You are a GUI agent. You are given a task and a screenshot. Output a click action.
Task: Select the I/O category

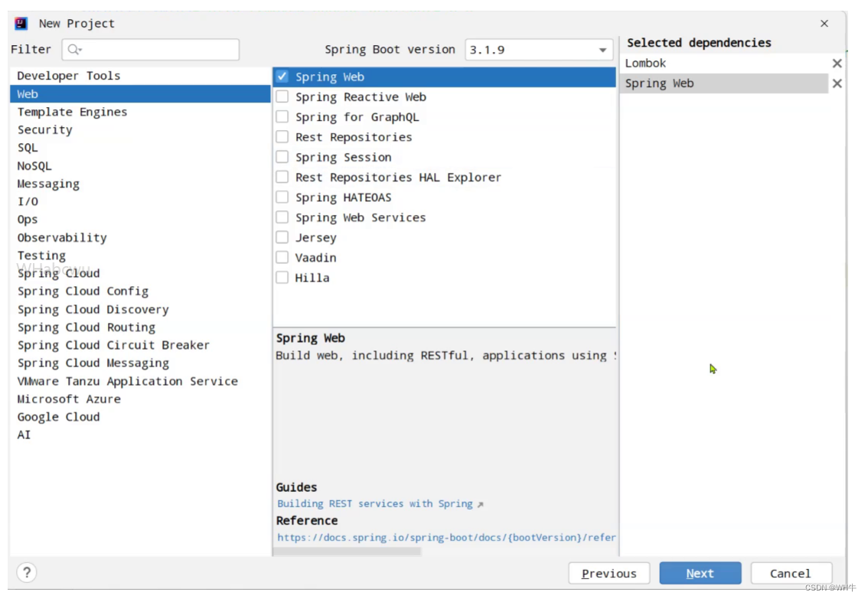(140, 201)
